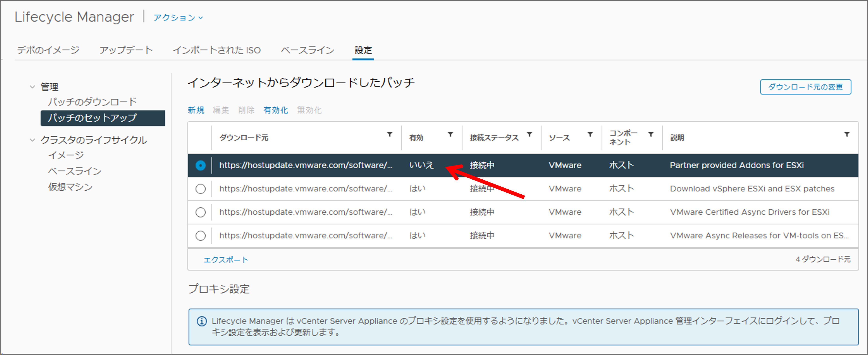Open イメージ under cluster lifecycle
This screenshot has height=355, width=868.
click(x=66, y=155)
